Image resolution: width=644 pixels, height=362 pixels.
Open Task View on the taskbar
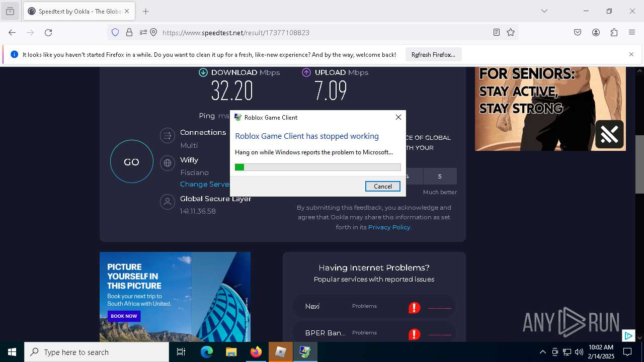click(181, 352)
